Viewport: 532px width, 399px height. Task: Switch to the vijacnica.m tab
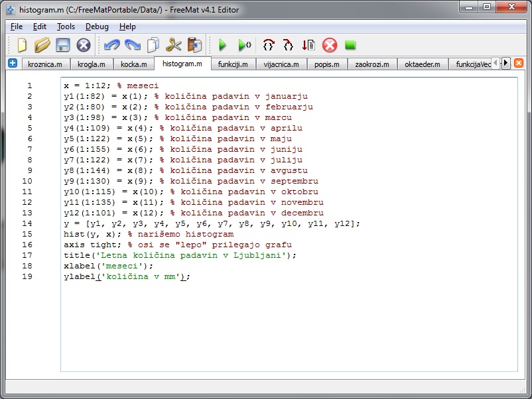281,64
